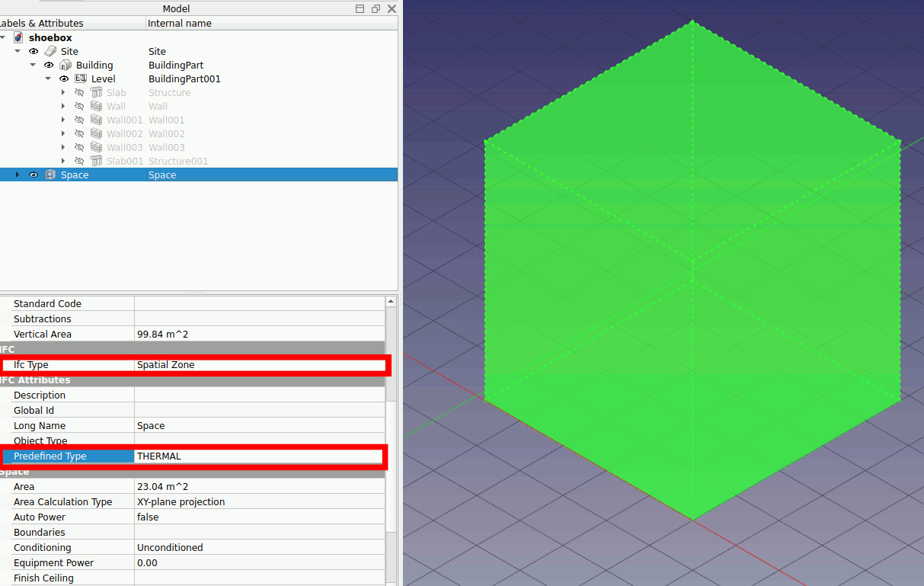The height and width of the screenshot is (586, 924).
Task: Click the Level floor-plan icon
Action: [x=80, y=78]
